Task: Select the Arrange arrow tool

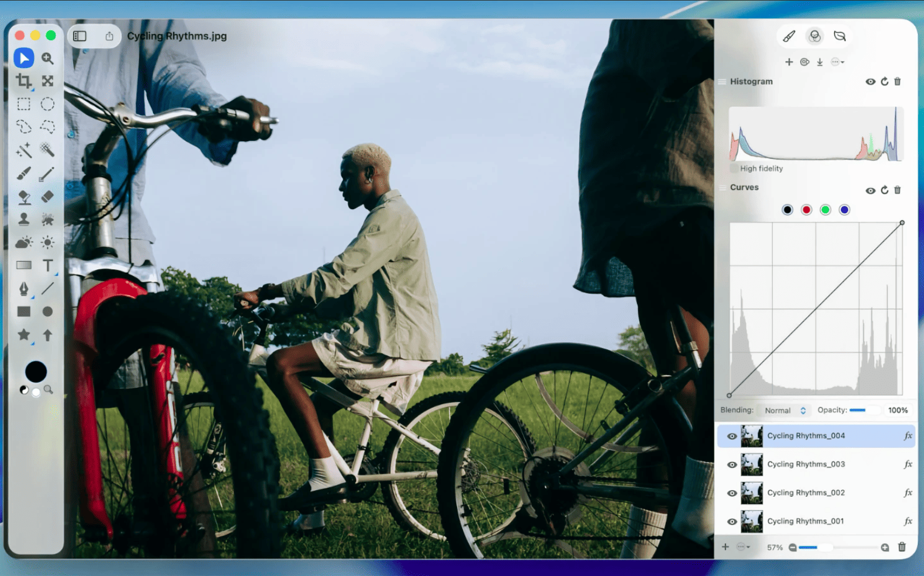Action: 24,58
